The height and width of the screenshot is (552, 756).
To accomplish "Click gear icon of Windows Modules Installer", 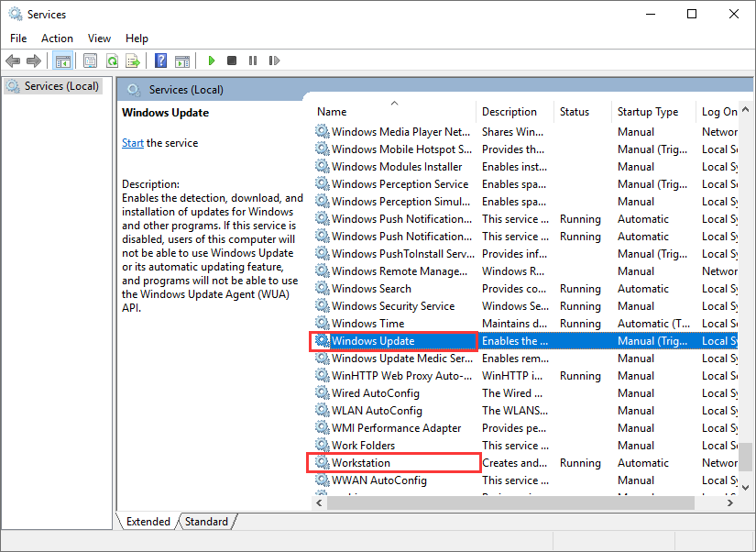I will tap(322, 166).
